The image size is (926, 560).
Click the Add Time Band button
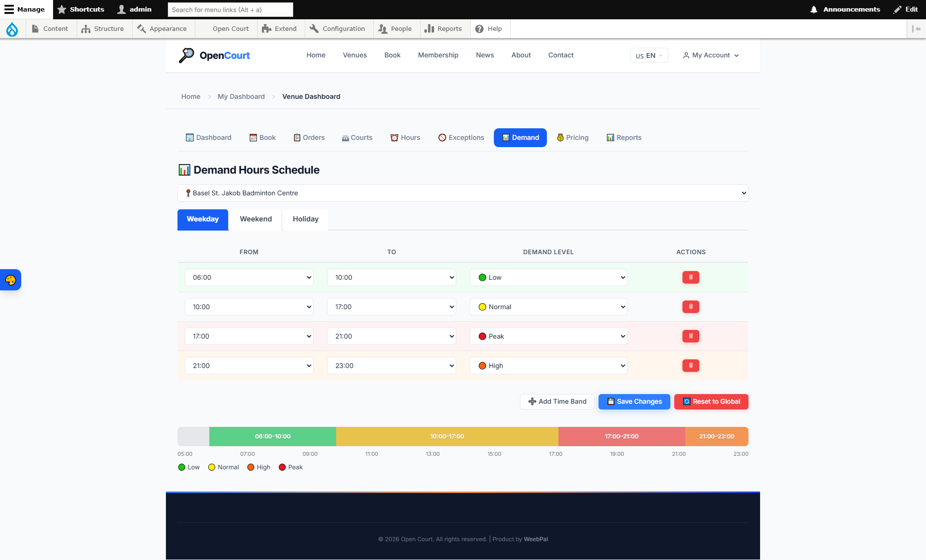point(557,401)
